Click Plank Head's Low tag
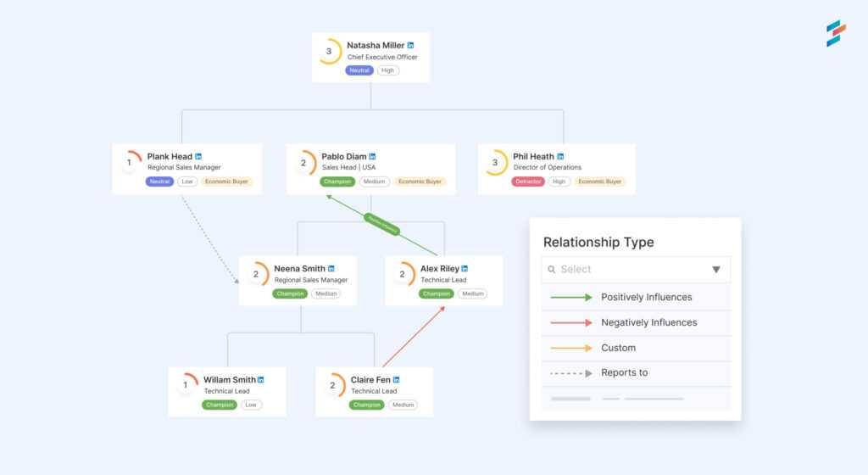 coord(187,182)
